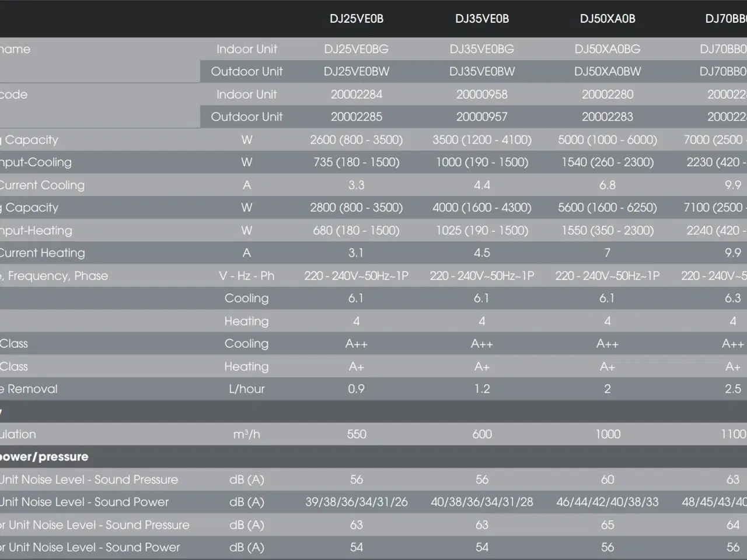Select capacity value 5000 (1000 - 6000)
The width and height of the screenshot is (747, 560).
pyautogui.click(x=608, y=140)
